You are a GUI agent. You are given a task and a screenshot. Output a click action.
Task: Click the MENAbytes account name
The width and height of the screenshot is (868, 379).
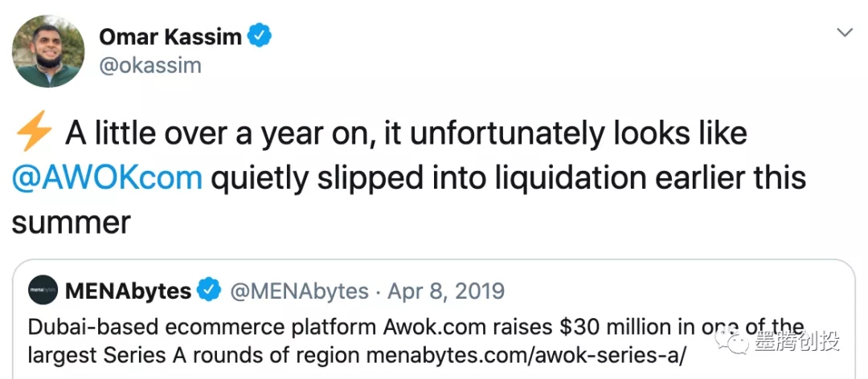(129, 291)
